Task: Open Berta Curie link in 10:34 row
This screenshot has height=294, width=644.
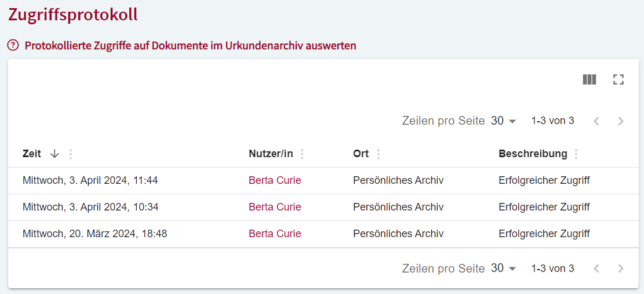Action: pos(275,207)
